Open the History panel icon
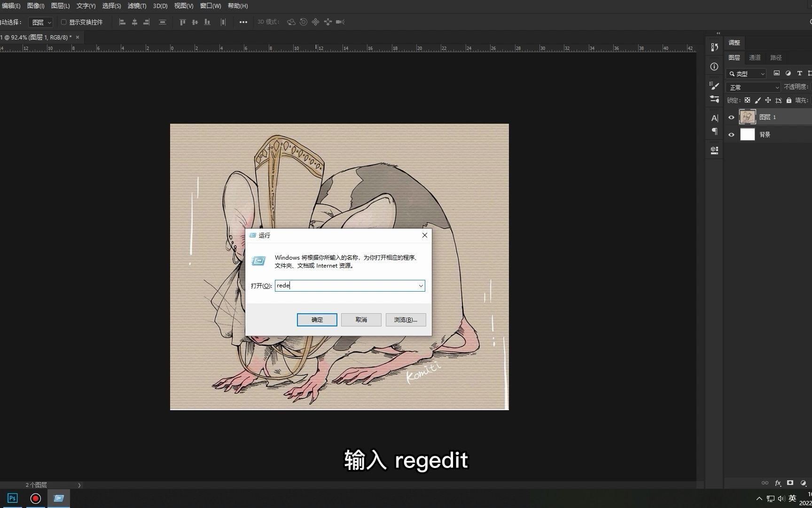The image size is (812, 508). (x=714, y=47)
